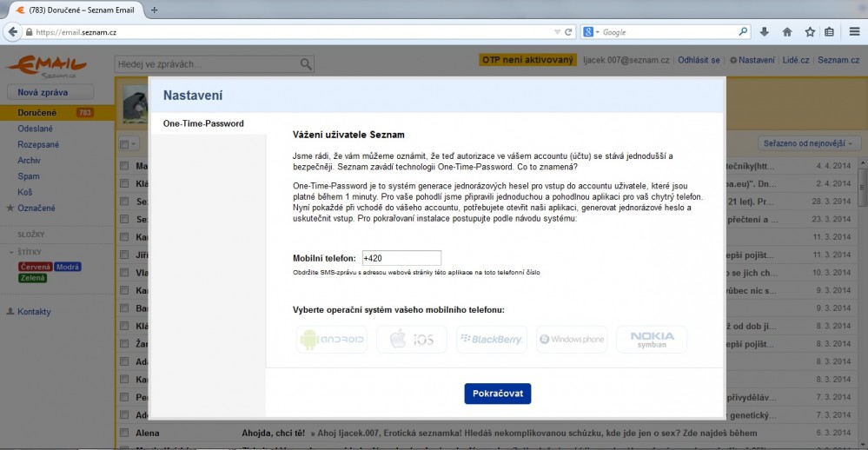Select the Windows Phone icon
The image size is (868, 450).
[x=572, y=340]
